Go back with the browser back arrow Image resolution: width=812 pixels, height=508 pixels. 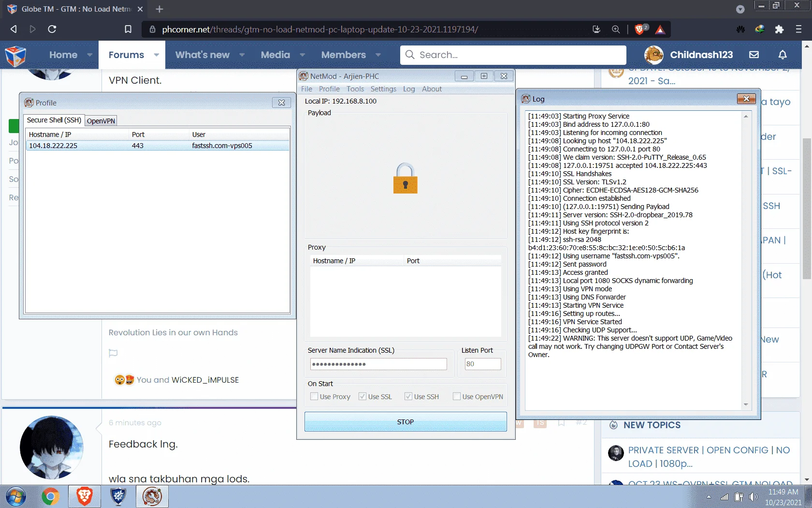pyautogui.click(x=14, y=29)
